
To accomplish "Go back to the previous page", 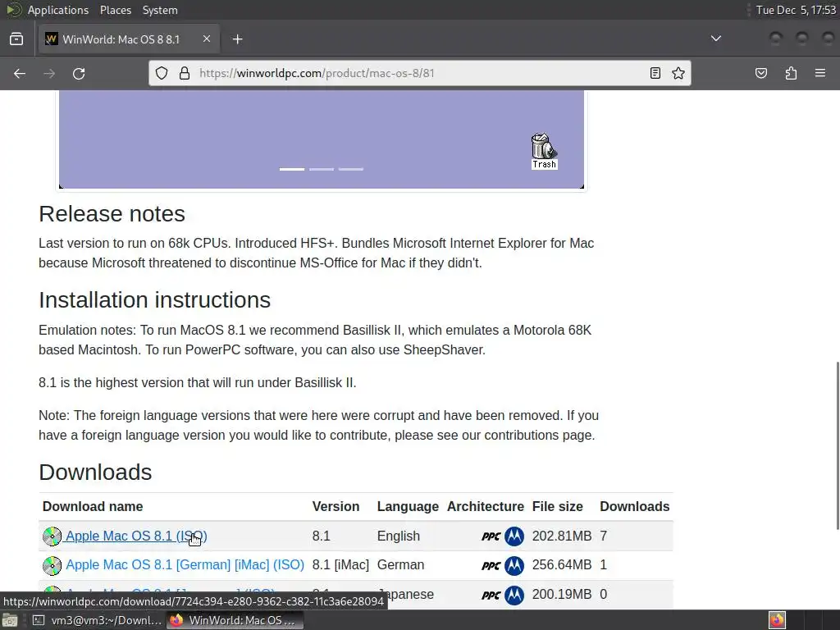I will [20, 73].
